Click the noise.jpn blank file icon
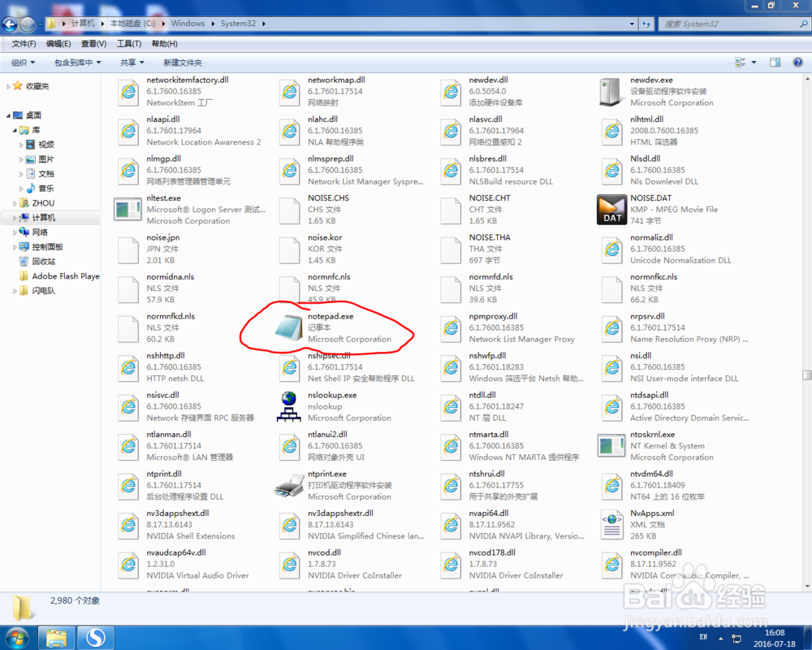This screenshot has height=650, width=812. pos(128,249)
